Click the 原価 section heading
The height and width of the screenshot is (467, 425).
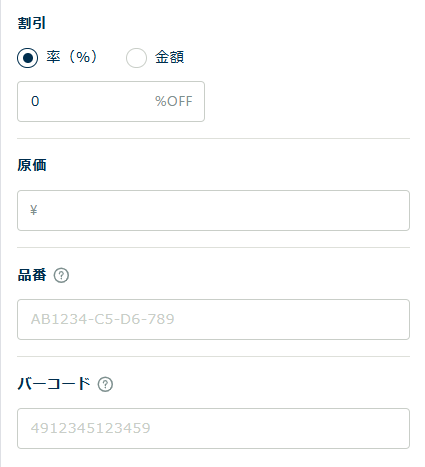(32, 165)
